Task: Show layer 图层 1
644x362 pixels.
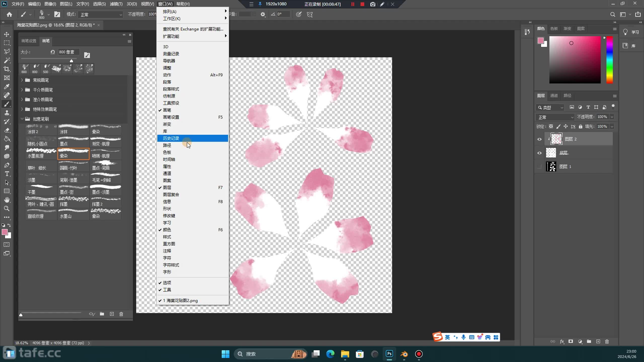Action: pyautogui.click(x=539, y=166)
